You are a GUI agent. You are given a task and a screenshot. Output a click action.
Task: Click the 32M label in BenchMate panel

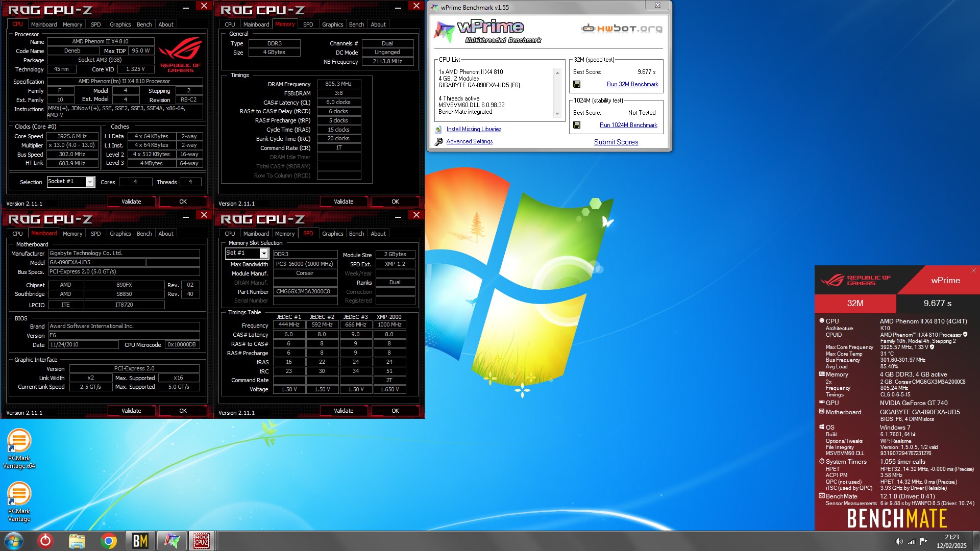pos(855,303)
